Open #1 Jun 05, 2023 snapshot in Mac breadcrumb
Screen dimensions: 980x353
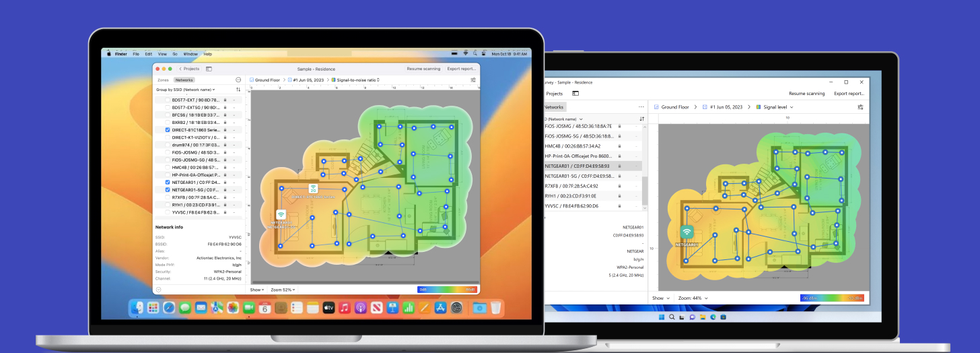pos(305,79)
